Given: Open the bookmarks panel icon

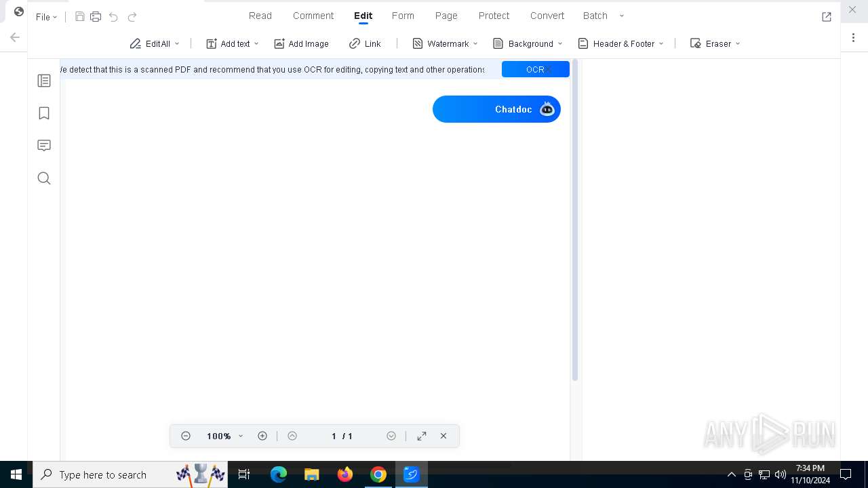Looking at the screenshot, I should coord(44,113).
